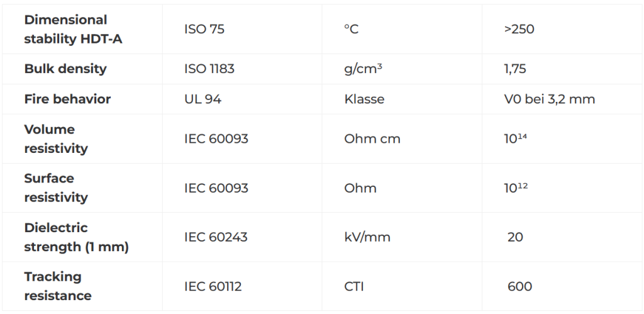Select the 'kV/mm' unit cell
644x314 pixels.
[367, 237]
